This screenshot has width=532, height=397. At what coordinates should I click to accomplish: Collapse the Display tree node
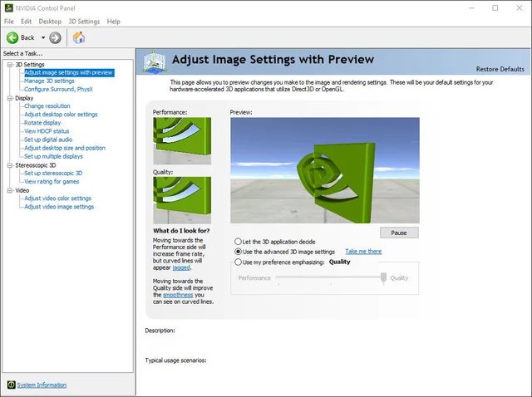10,98
